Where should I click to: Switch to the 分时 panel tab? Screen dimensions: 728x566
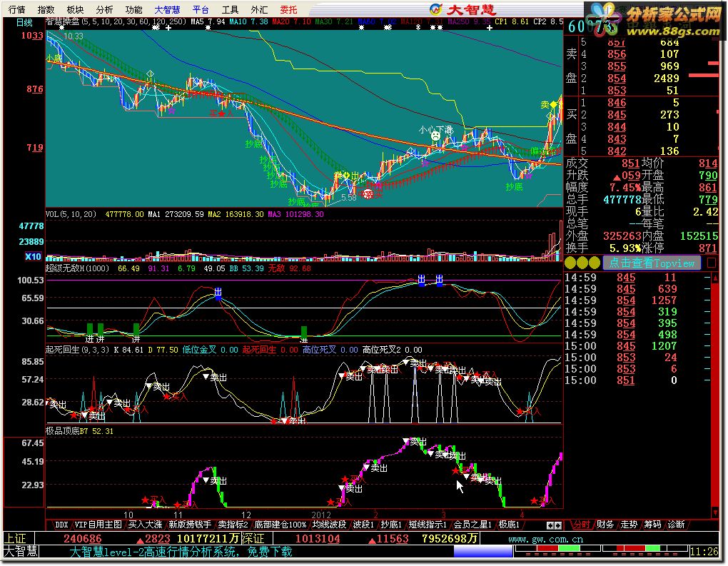tap(581, 525)
